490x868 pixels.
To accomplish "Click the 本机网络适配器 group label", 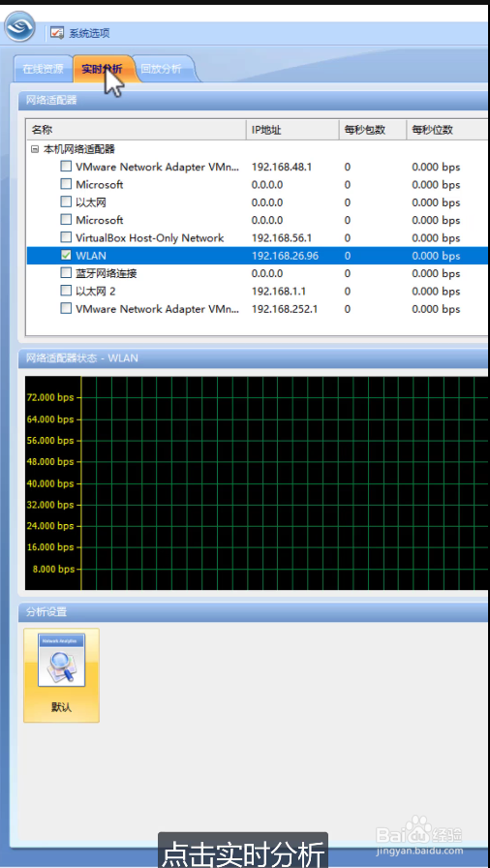I will 78,149.
